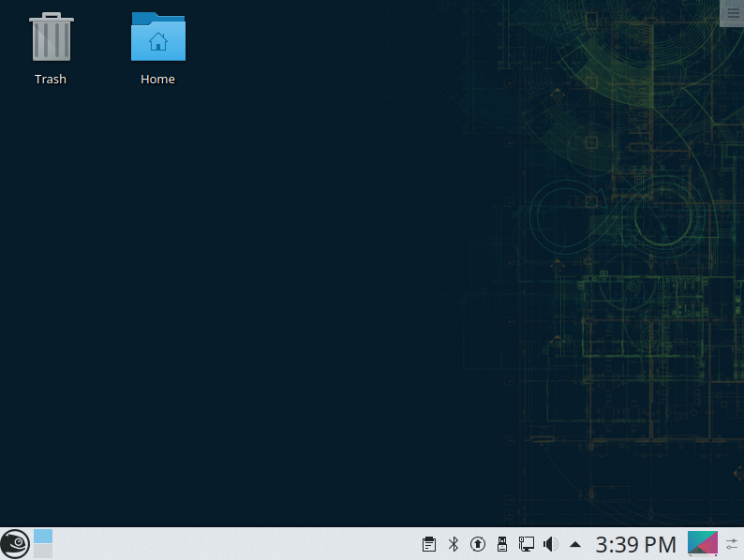Open the Trash icon on desktop
The width and height of the screenshot is (744, 560).
(x=51, y=37)
